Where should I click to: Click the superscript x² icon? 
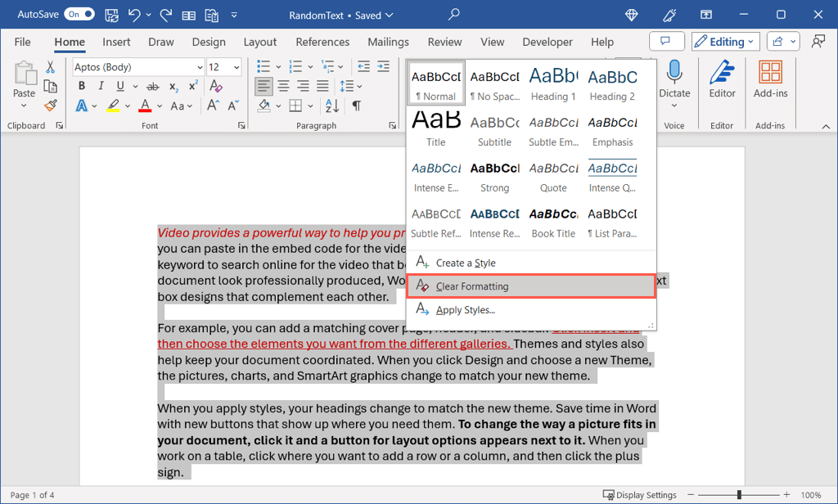[194, 87]
